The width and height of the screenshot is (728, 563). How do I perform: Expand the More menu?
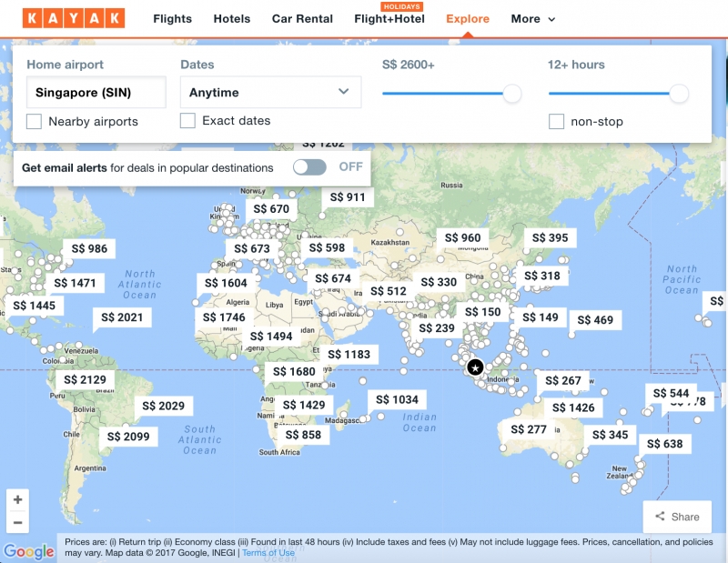tap(533, 19)
